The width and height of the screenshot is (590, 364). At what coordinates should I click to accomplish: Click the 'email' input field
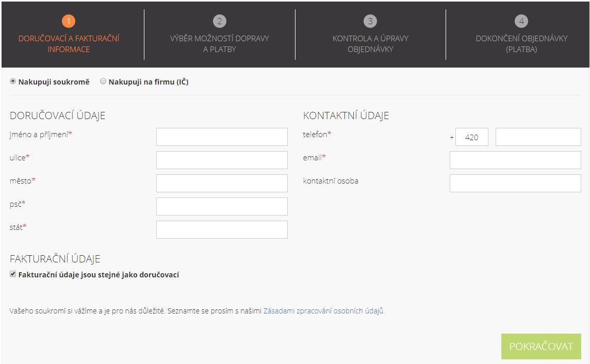(515, 160)
